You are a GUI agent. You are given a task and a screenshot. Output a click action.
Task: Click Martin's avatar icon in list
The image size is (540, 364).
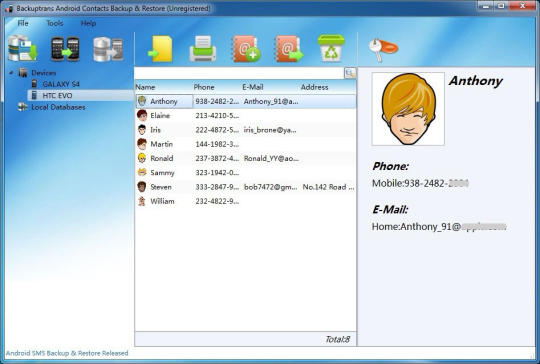[x=142, y=144]
